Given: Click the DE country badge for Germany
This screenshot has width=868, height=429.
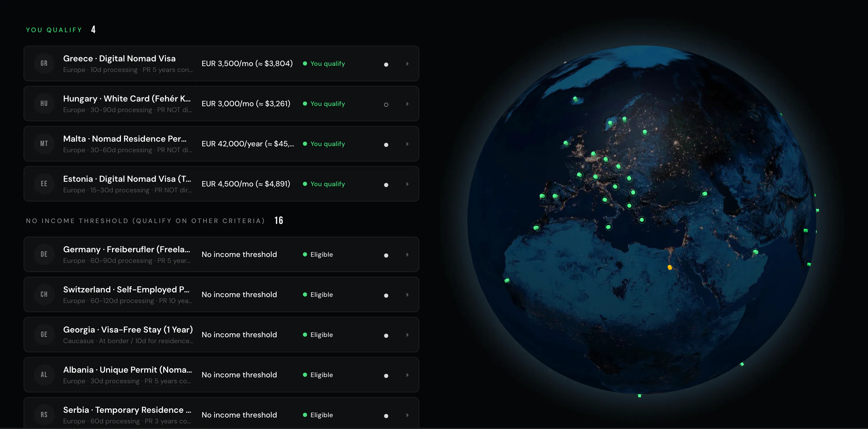Looking at the screenshot, I should pyautogui.click(x=44, y=254).
